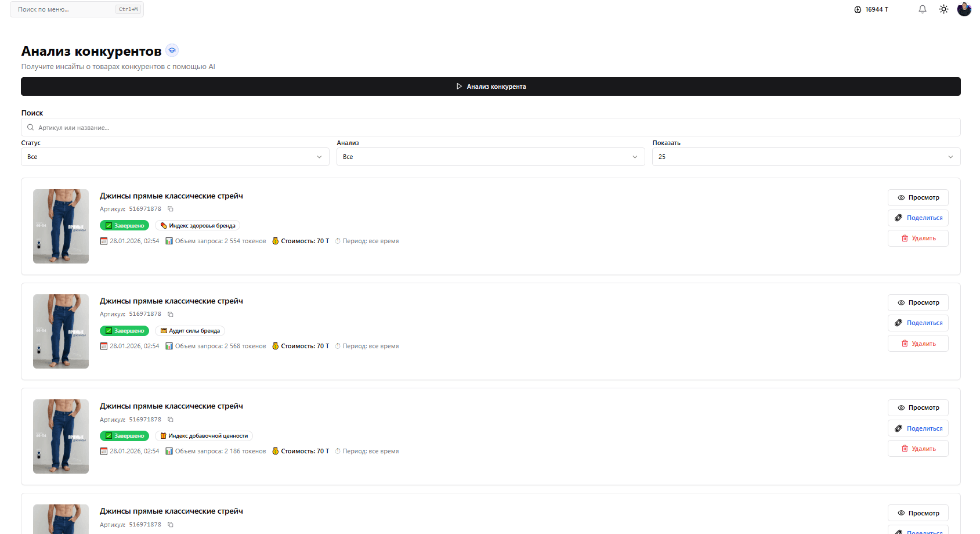
Task: Copy article number of first jeans item
Action: click(x=171, y=209)
